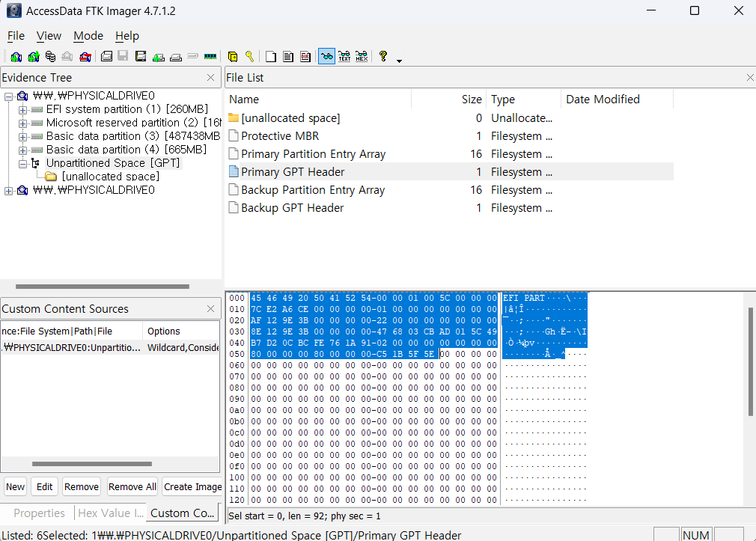The image size is (756, 541).
Task: Click Add All Attached Devices icon
Action: tap(33, 57)
